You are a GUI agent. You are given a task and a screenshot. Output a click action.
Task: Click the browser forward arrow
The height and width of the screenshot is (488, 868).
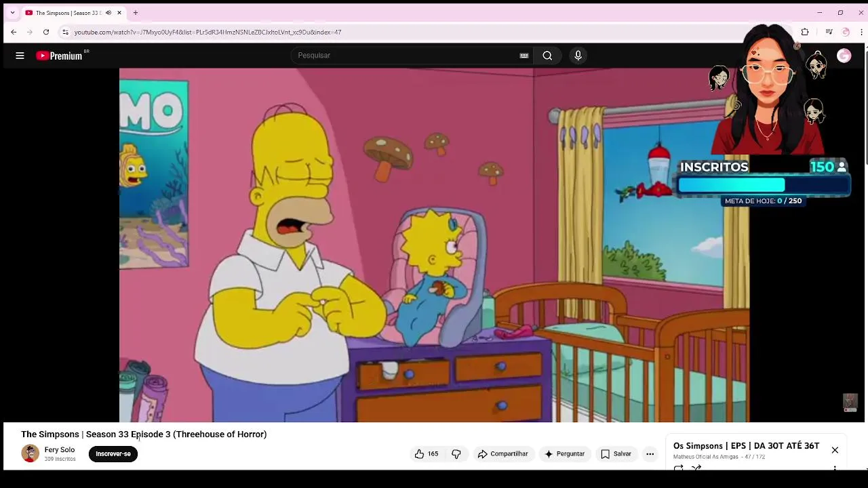tap(30, 32)
